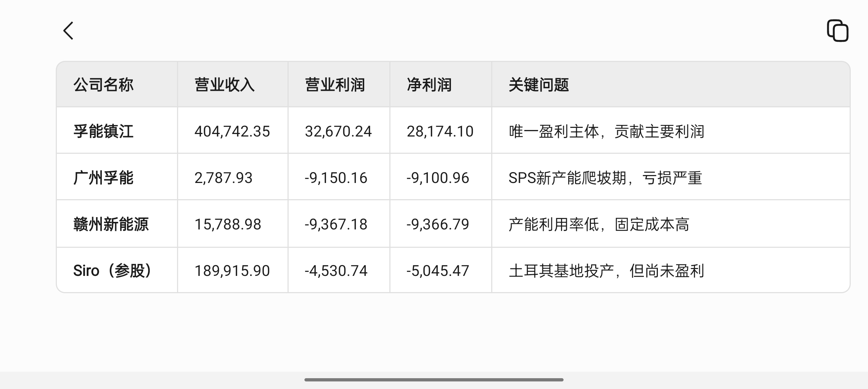Click operating profit value -9,150.16

[x=336, y=178]
